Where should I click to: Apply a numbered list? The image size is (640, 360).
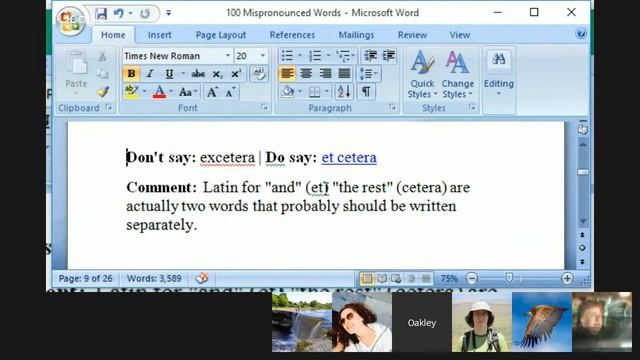pyautogui.click(x=315, y=56)
